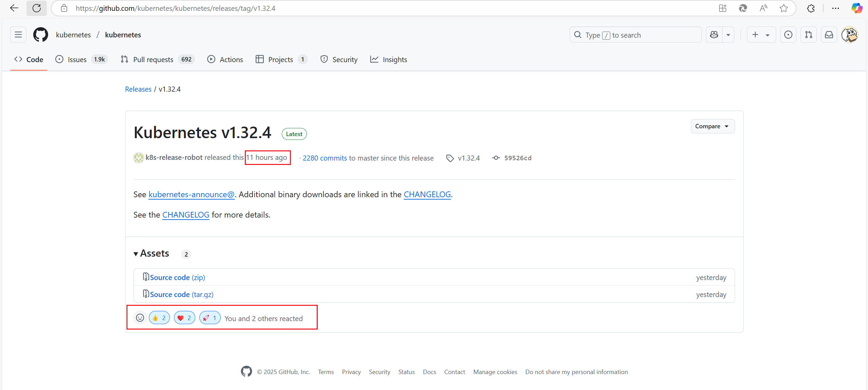Viewport: 868px width, 390px height.
Task: Open the add reaction smiley picker
Action: click(140, 318)
